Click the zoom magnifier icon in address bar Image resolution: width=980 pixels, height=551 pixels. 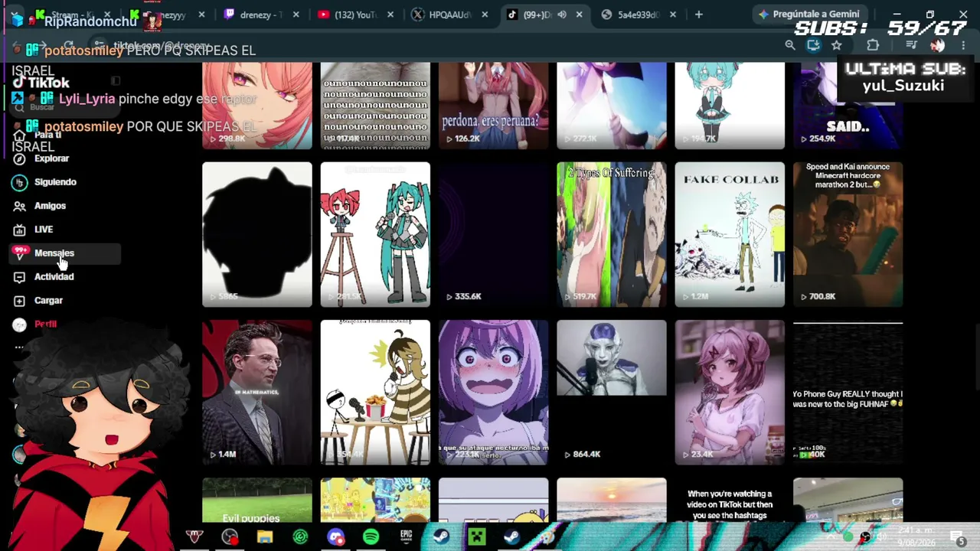(790, 46)
